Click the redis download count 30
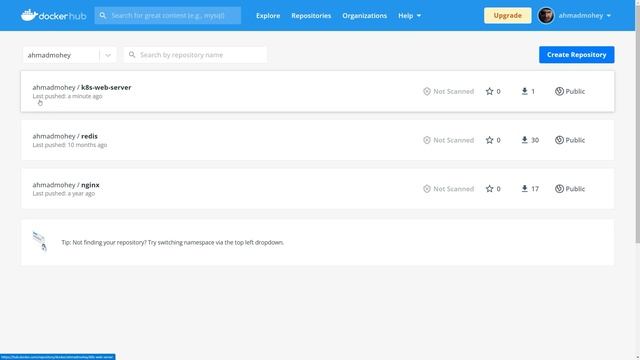 coord(535,140)
